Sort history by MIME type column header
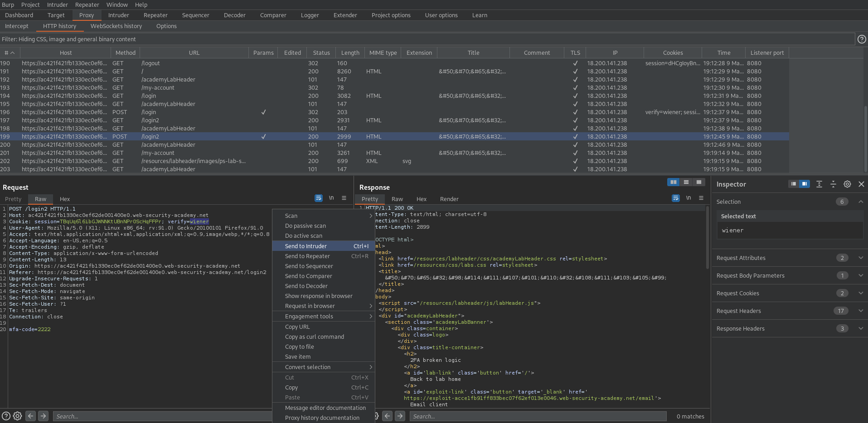This screenshot has width=868, height=423. pos(383,53)
